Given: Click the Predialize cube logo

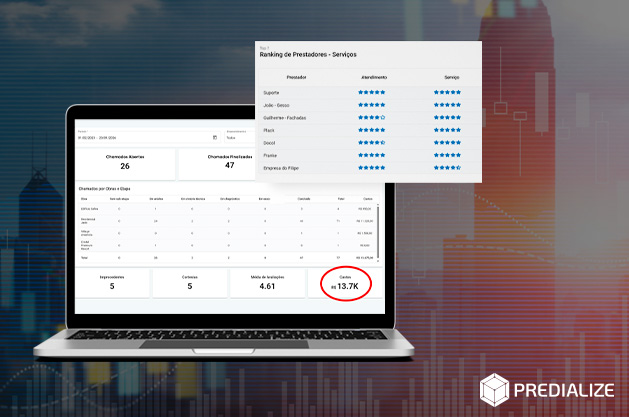Looking at the screenshot, I should [x=494, y=390].
